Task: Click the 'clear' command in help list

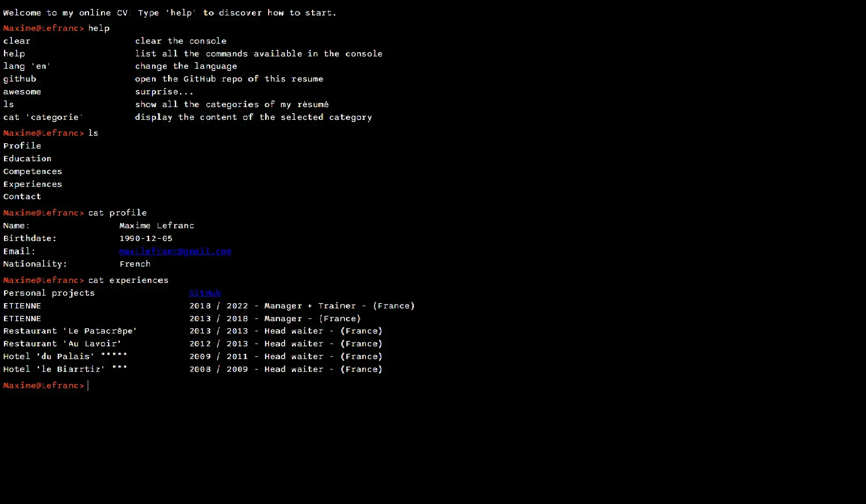Action: click(17, 41)
